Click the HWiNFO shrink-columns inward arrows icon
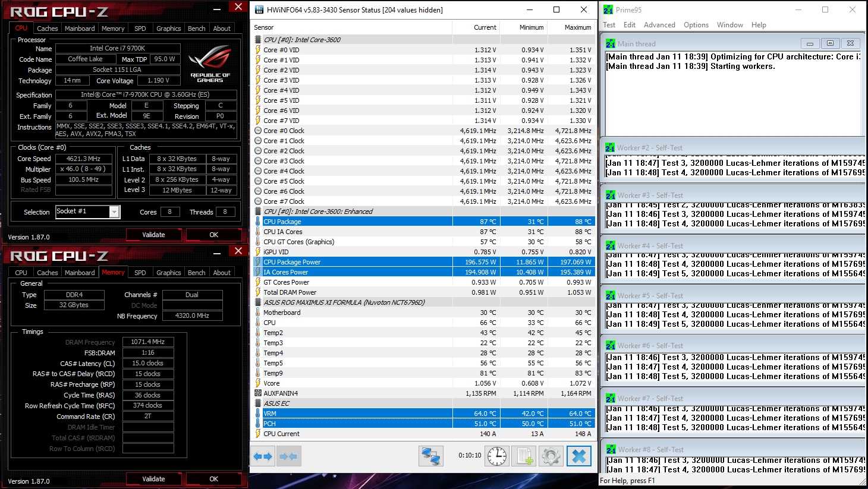Screen dimensions: 868x489 [x=288, y=456]
